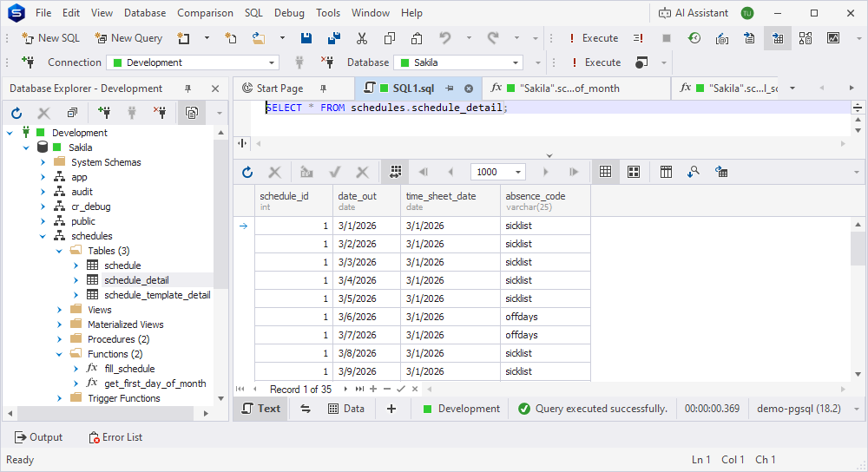Click the Save All icon

(334, 38)
